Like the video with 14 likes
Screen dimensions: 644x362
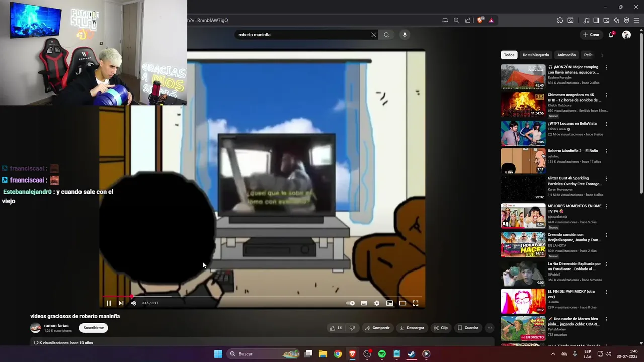click(336, 328)
